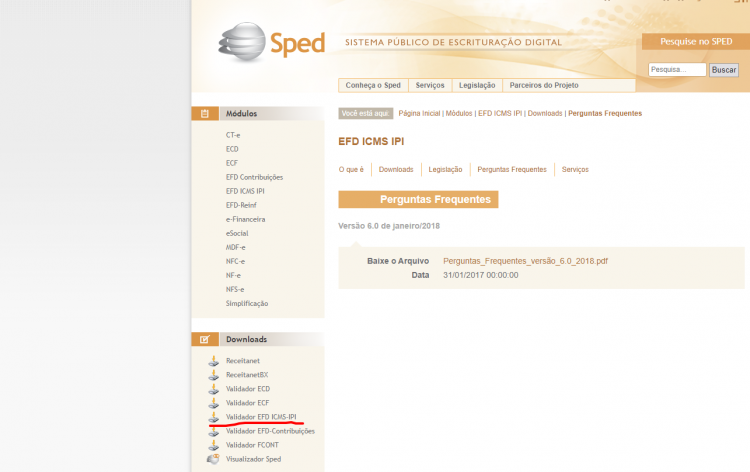
Task: Switch to the Serviços tab under EFD ICMS IPI
Action: (x=575, y=169)
